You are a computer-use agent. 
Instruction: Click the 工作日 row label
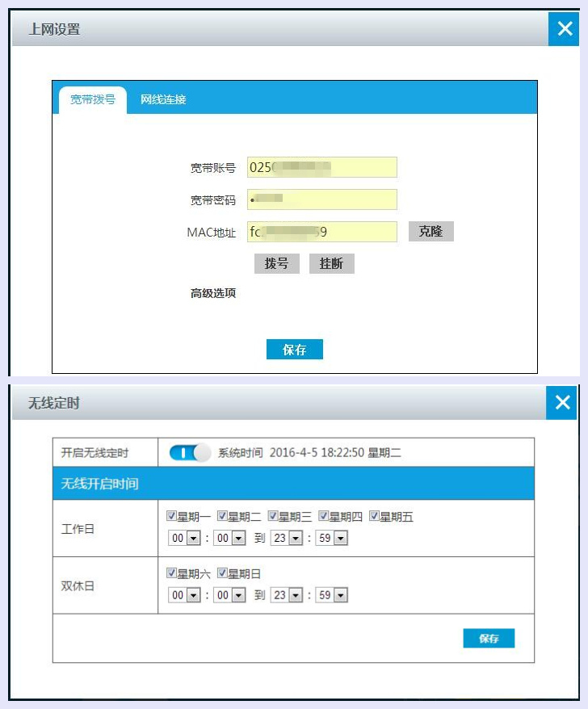pyautogui.click(x=78, y=529)
